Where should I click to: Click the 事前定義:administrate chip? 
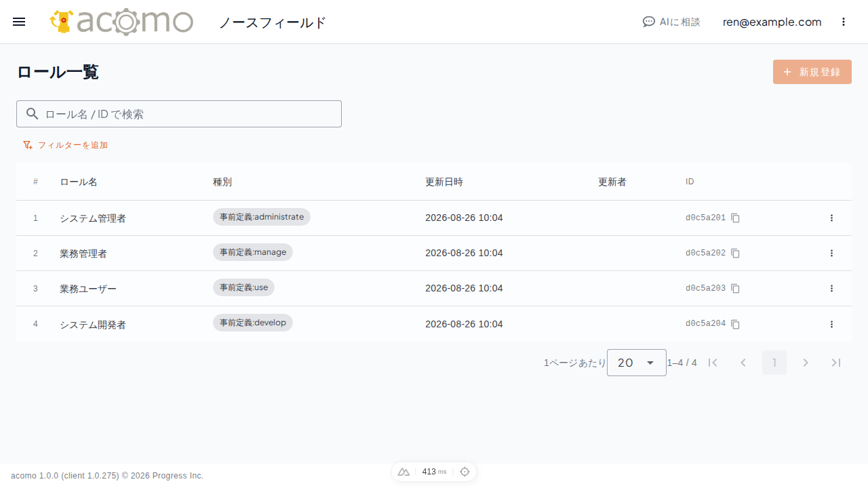tap(262, 217)
